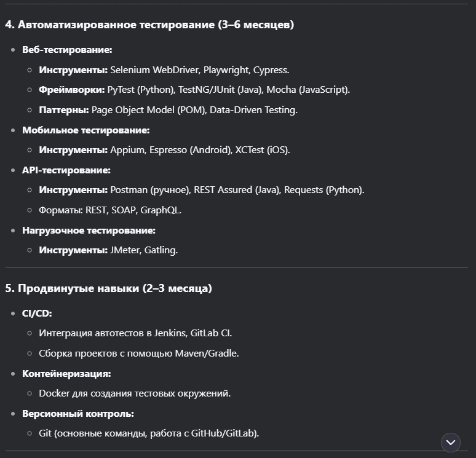476x458 pixels.
Task: Click the 'CI/CD:' bullet
Action: point(37,314)
